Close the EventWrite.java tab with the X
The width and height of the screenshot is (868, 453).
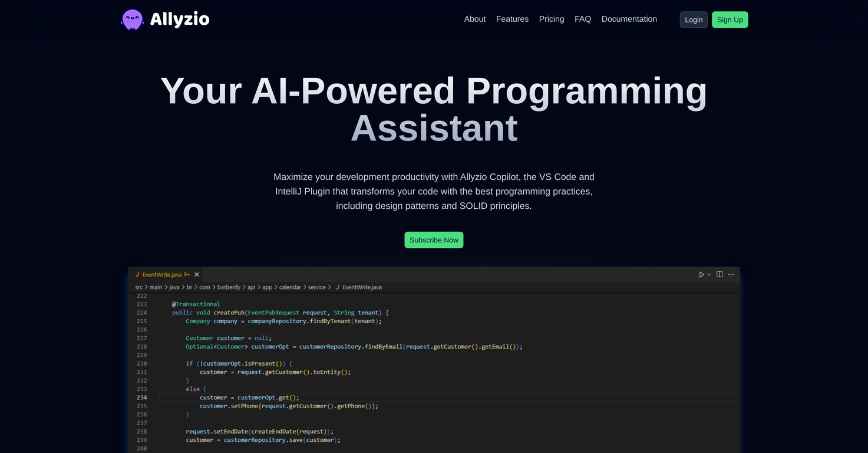[197, 274]
